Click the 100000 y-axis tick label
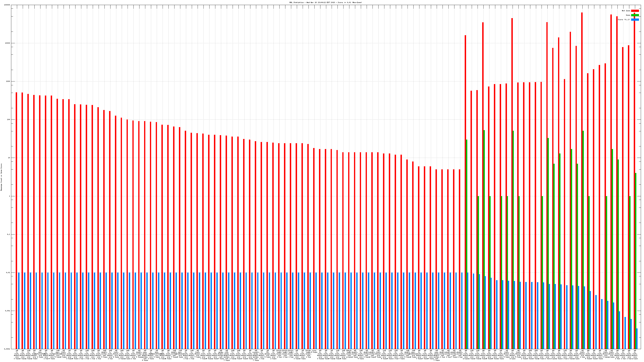The height and width of the screenshot is (362, 644). [7, 5]
